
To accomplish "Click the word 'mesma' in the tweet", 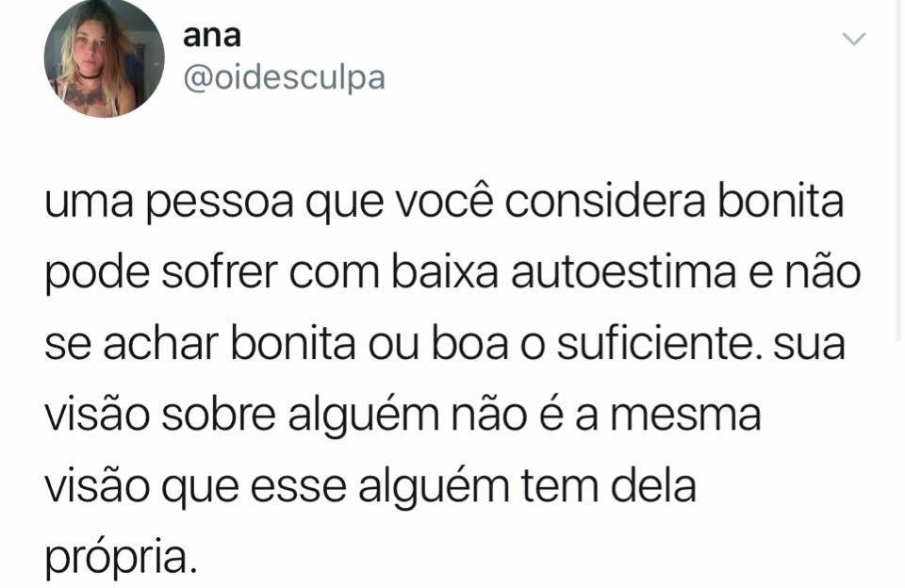I will click(x=685, y=416).
